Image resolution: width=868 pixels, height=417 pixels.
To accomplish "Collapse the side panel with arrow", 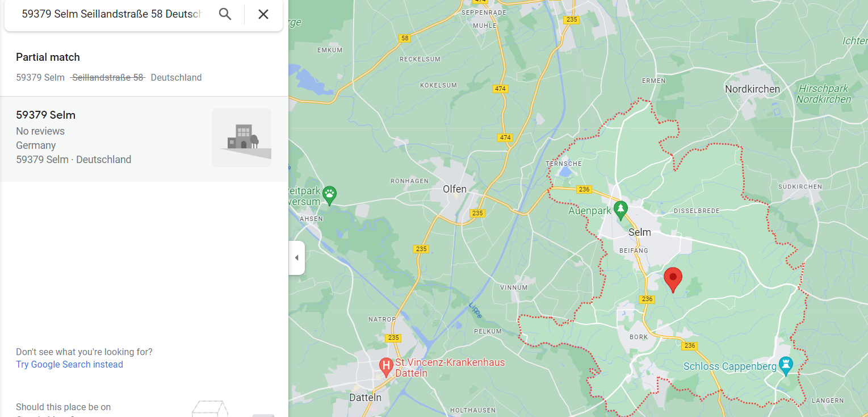I will click(296, 258).
